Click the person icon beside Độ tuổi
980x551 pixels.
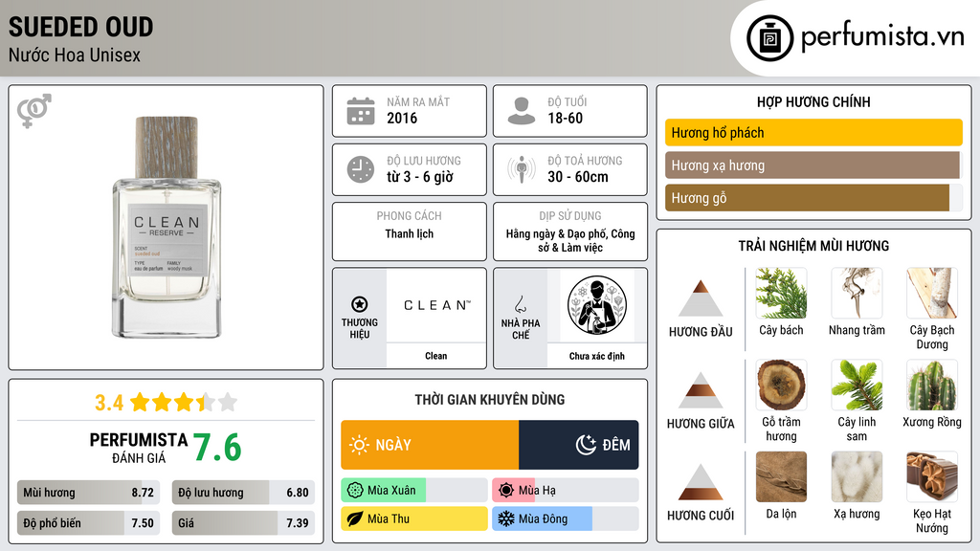(x=522, y=111)
